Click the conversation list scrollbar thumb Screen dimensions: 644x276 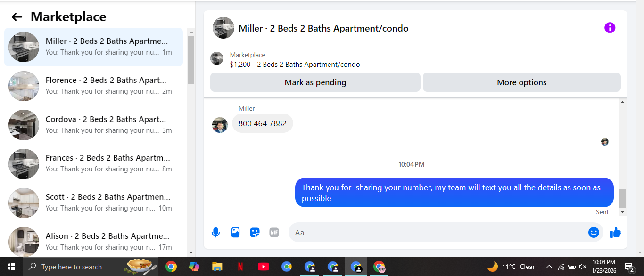point(191,59)
